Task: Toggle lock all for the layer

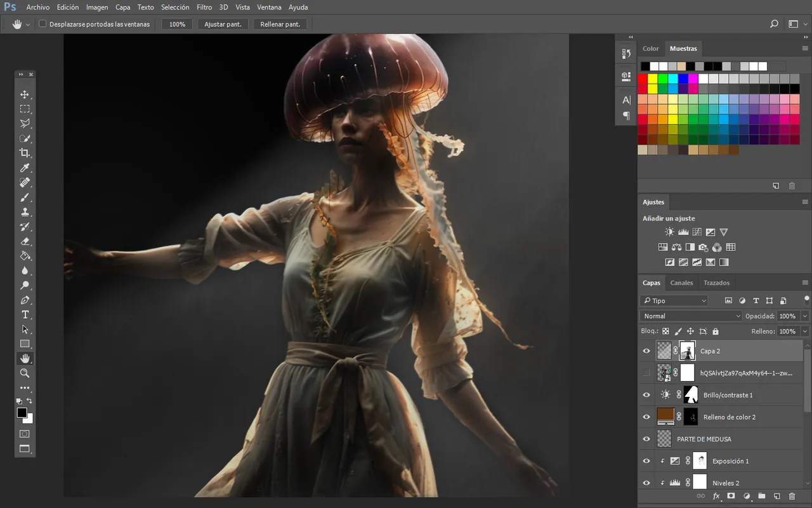Action: pyautogui.click(x=716, y=331)
